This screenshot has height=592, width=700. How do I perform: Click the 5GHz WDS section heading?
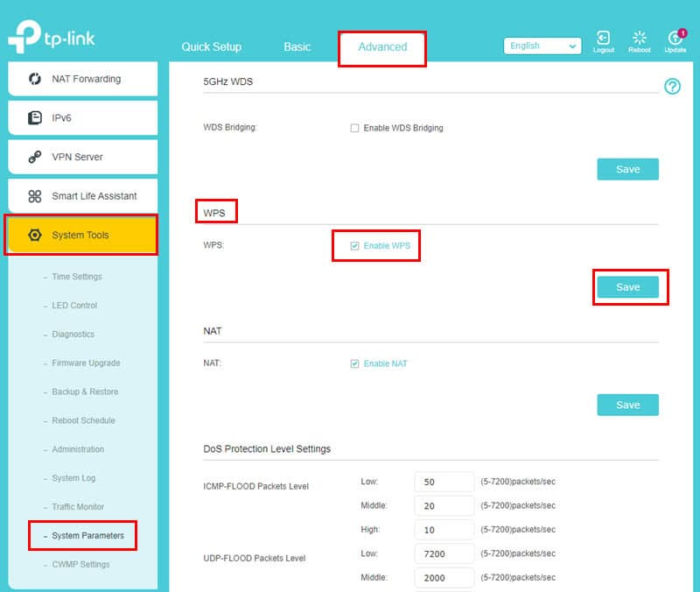click(x=228, y=81)
